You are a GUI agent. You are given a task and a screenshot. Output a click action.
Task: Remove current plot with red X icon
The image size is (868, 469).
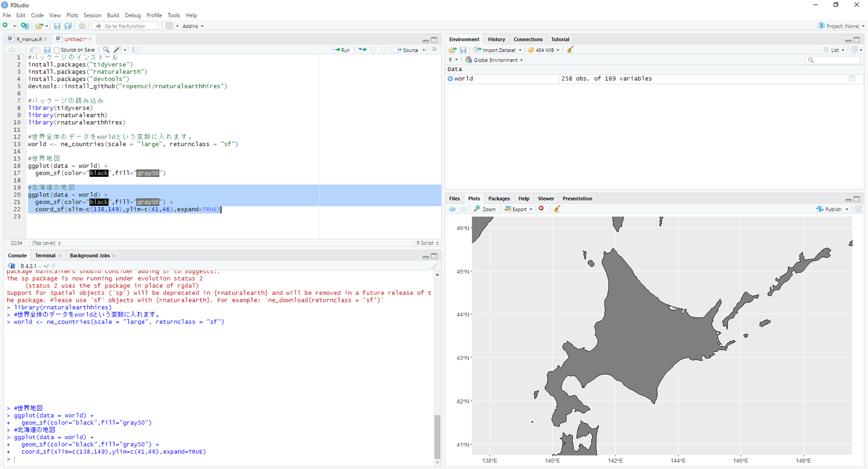coord(541,209)
